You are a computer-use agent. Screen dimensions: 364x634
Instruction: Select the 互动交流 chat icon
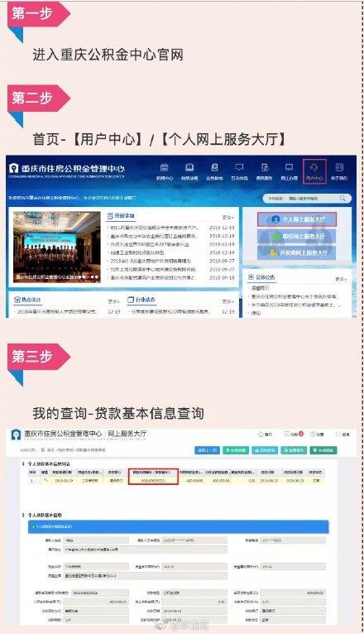(239, 171)
